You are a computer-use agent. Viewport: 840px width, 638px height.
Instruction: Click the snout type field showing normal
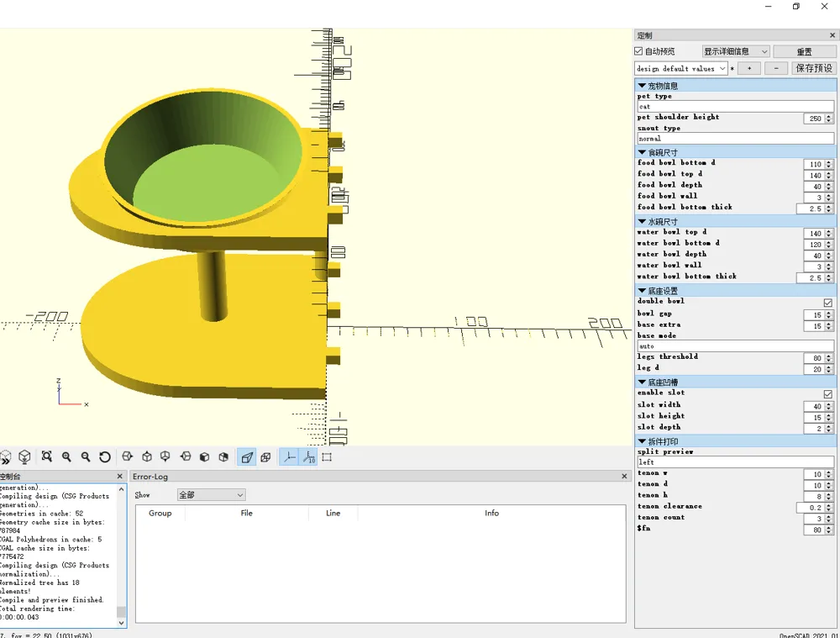click(x=736, y=139)
